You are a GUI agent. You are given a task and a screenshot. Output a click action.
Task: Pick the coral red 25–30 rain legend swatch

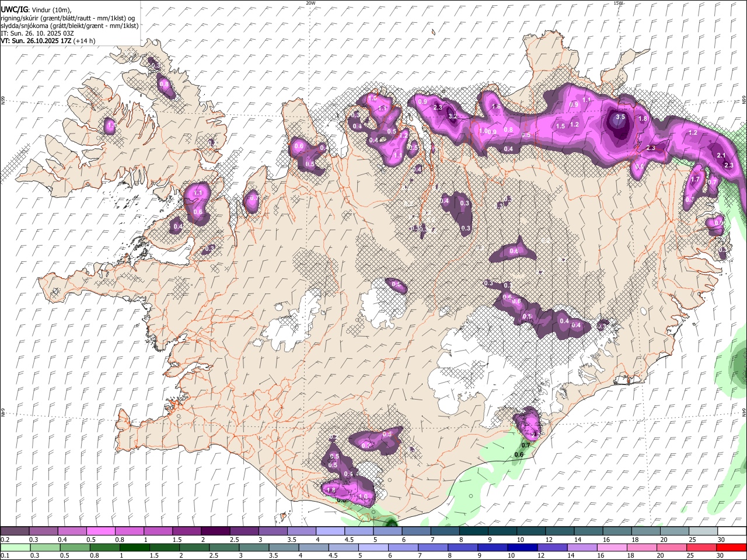pos(701,547)
